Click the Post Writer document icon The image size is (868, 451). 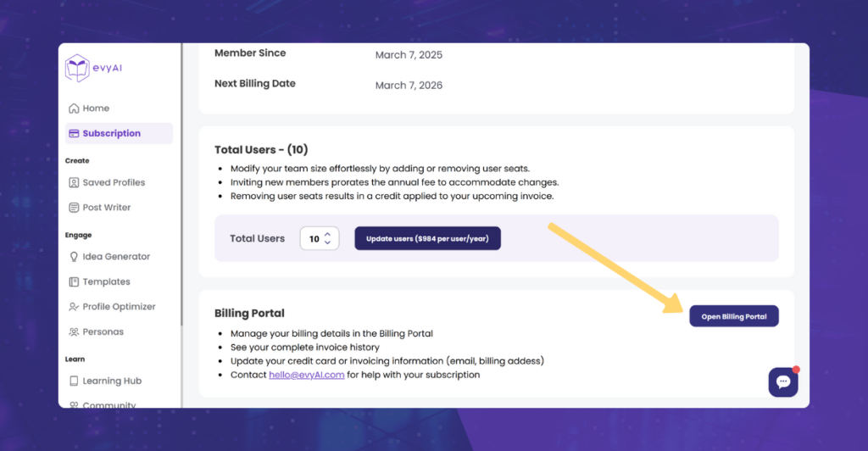click(74, 208)
